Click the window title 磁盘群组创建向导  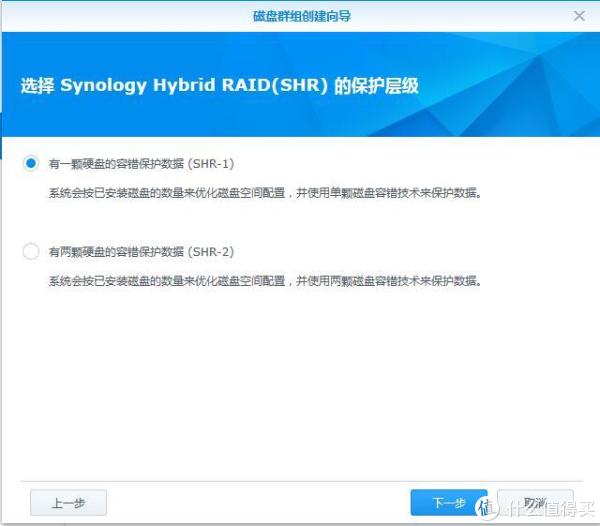click(x=302, y=16)
